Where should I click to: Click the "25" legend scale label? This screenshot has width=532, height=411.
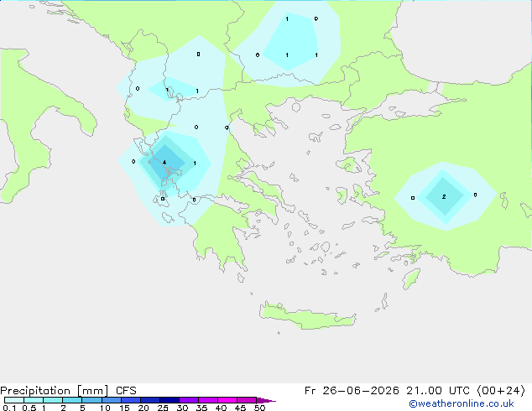163,408
